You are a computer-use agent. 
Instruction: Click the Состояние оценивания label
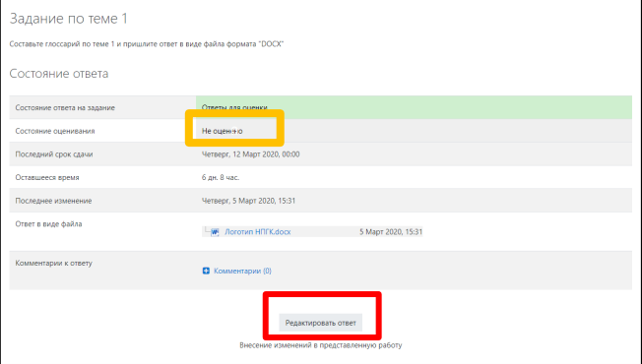coord(55,131)
